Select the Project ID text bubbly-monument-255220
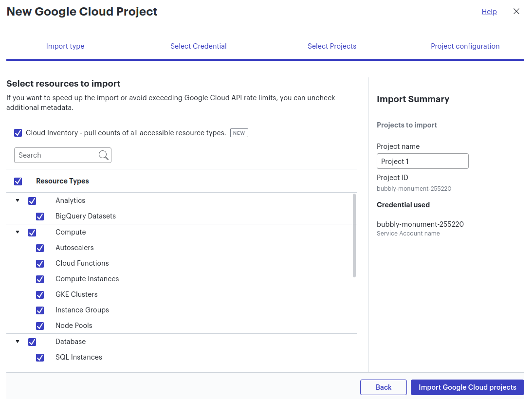The width and height of the screenshot is (532, 399). tap(414, 189)
